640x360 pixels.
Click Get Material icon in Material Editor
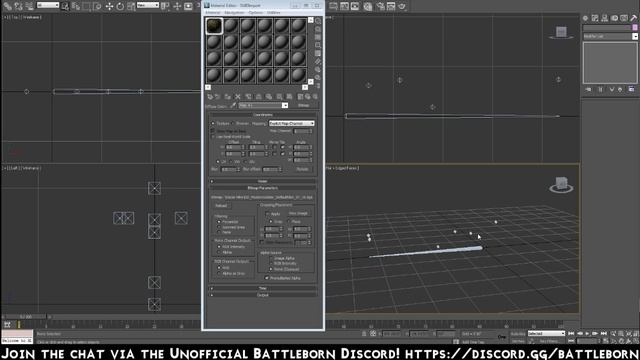[210, 97]
